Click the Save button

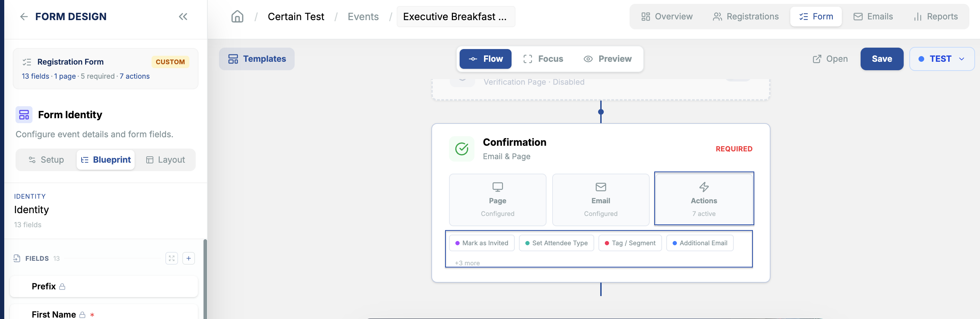pyautogui.click(x=881, y=59)
